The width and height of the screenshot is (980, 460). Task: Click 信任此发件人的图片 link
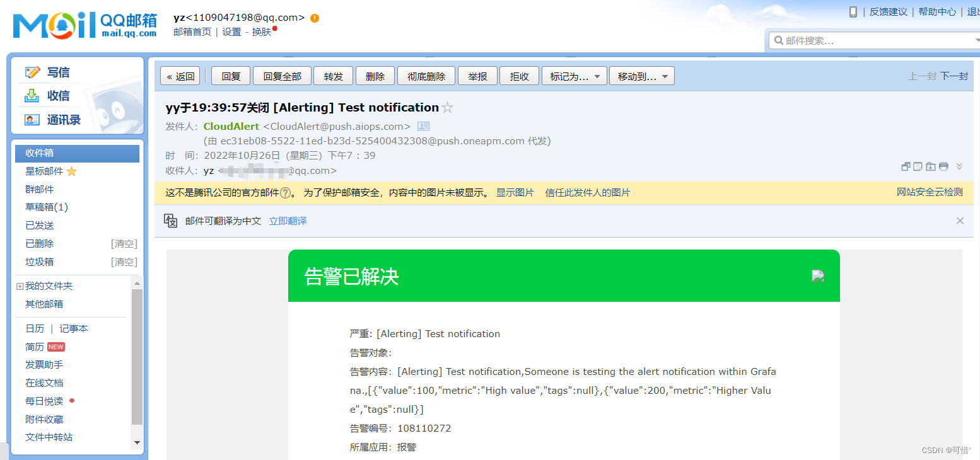588,193
